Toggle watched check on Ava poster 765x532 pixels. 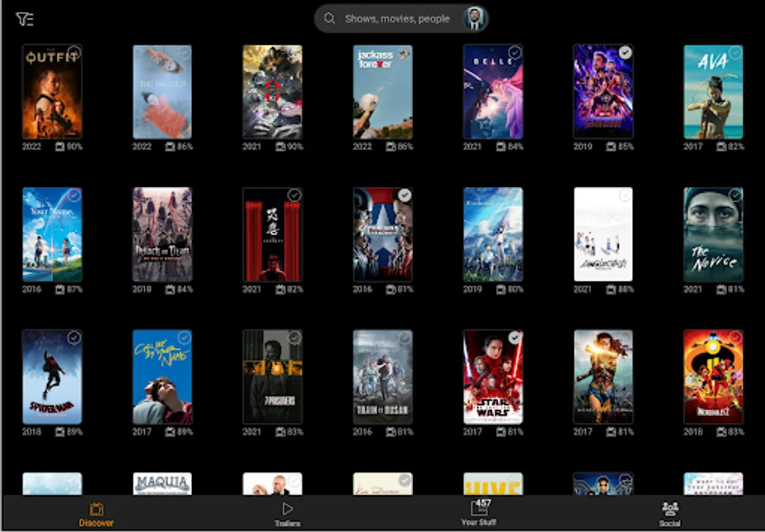(735, 53)
